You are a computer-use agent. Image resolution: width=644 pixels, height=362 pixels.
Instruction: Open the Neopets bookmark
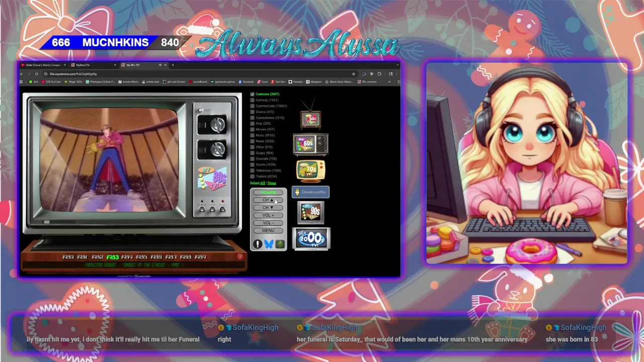[x=296, y=81]
